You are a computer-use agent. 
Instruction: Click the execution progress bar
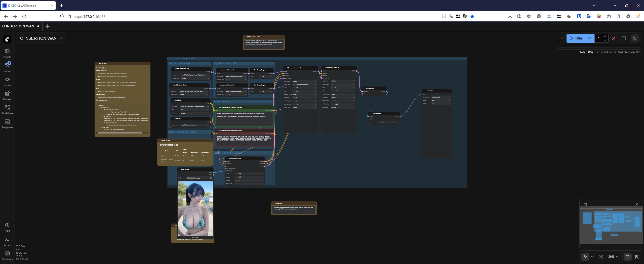pos(599,48)
